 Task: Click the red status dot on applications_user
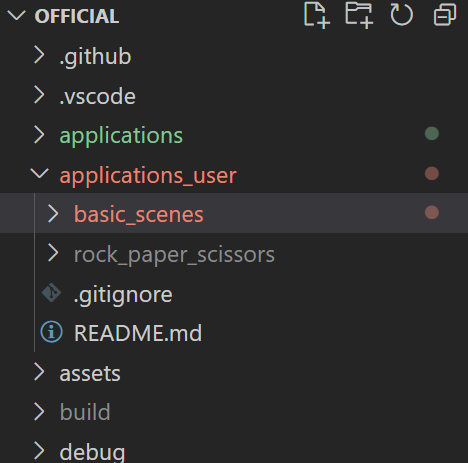point(432,173)
